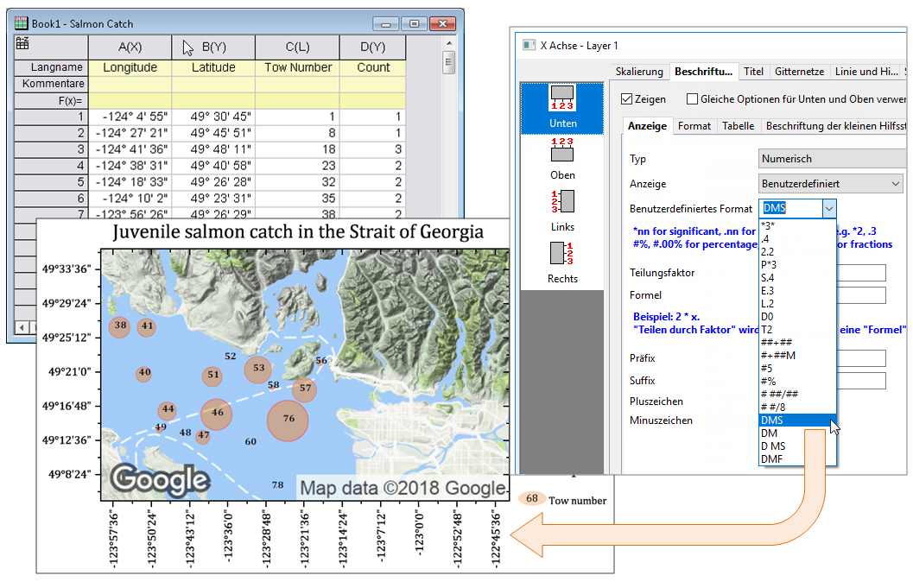The width and height of the screenshot is (913, 588).
Task: Pick the ##+## format option
Action: pos(797,342)
